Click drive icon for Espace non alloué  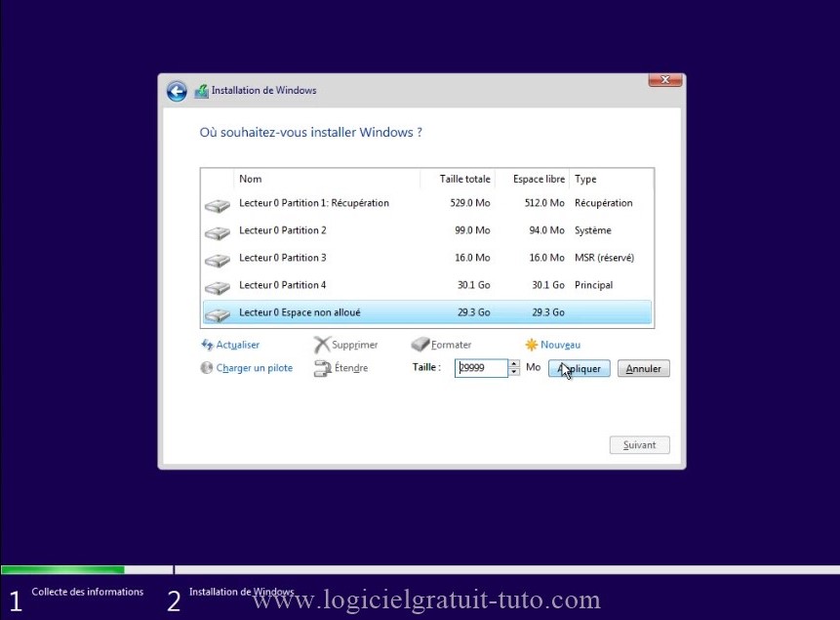click(218, 314)
